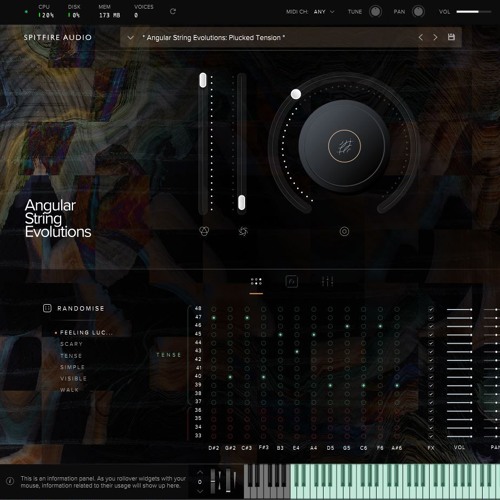500x500 pixels.
Task: Click the expression icon below the left slider
Action: (204, 231)
